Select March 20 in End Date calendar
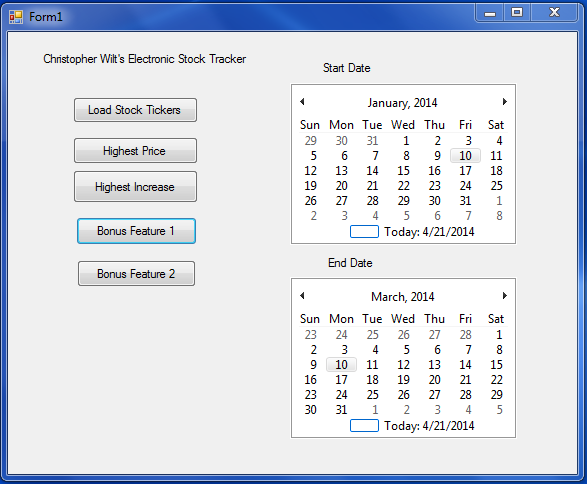587x484 pixels. coord(434,380)
